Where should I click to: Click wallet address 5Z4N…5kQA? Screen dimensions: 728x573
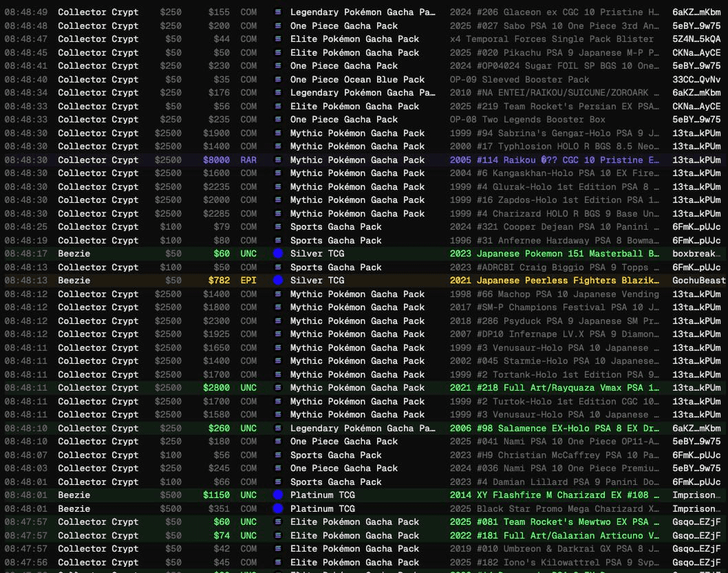point(696,39)
